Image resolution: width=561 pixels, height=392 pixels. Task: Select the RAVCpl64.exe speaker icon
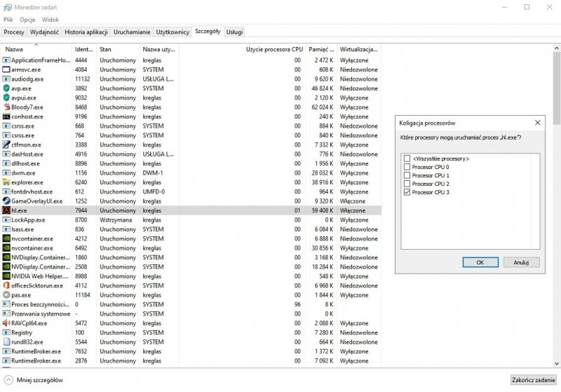[6, 323]
